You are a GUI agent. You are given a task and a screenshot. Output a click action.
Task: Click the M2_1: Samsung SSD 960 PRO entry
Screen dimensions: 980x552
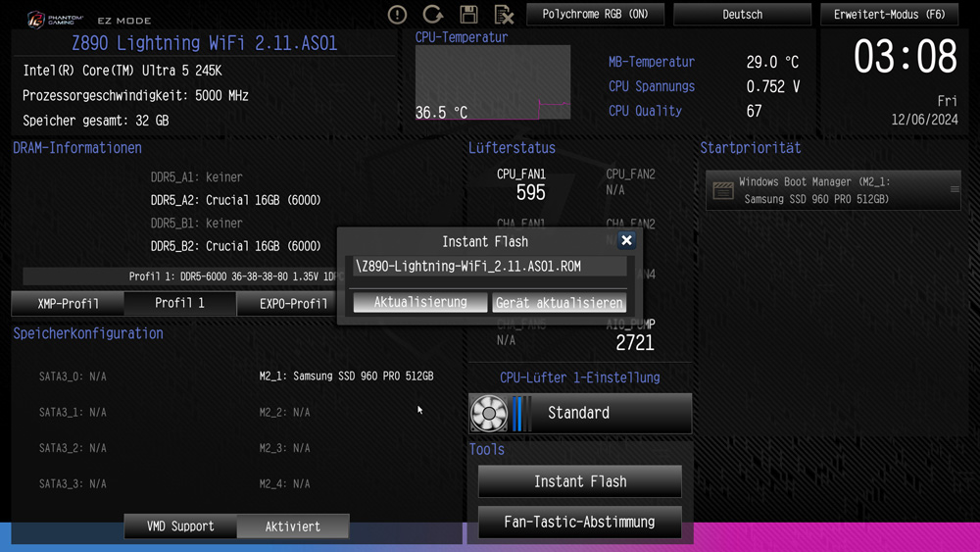(346, 376)
